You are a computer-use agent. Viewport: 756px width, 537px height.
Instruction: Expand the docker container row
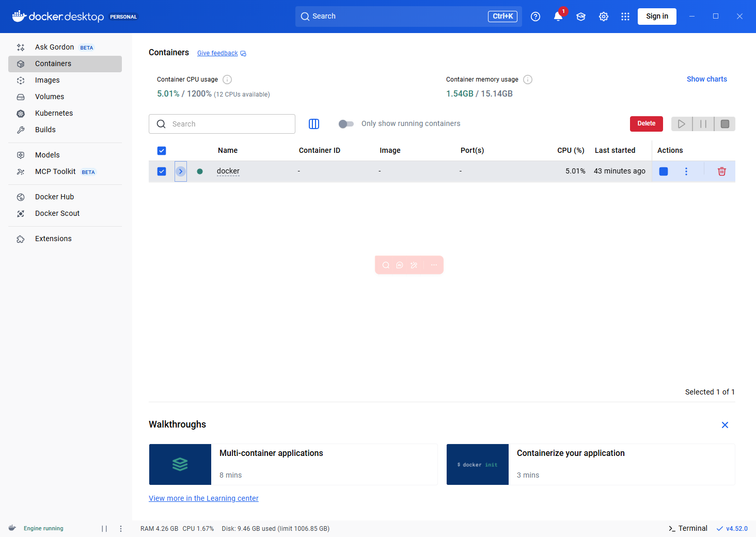point(181,171)
